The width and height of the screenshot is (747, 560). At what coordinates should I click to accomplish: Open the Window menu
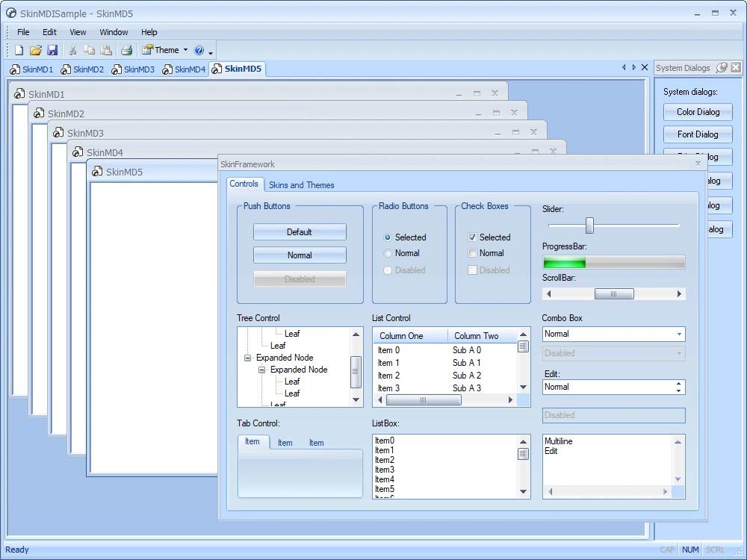pos(114,32)
